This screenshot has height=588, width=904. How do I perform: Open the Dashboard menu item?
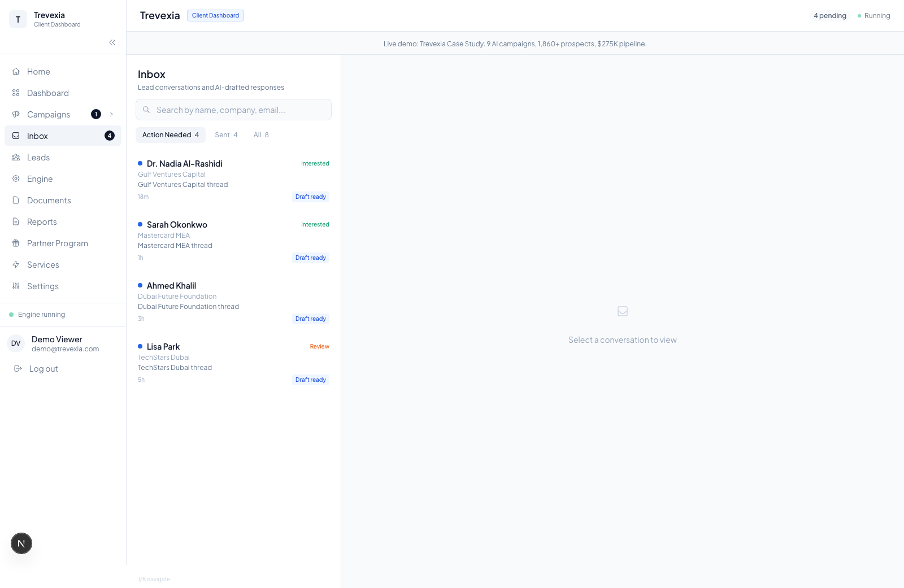pyautogui.click(x=63, y=93)
